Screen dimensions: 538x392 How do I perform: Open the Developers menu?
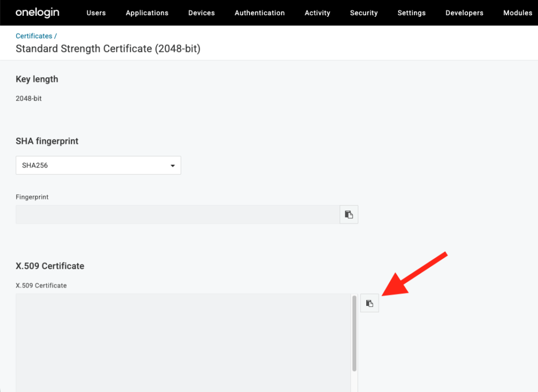point(464,13)
